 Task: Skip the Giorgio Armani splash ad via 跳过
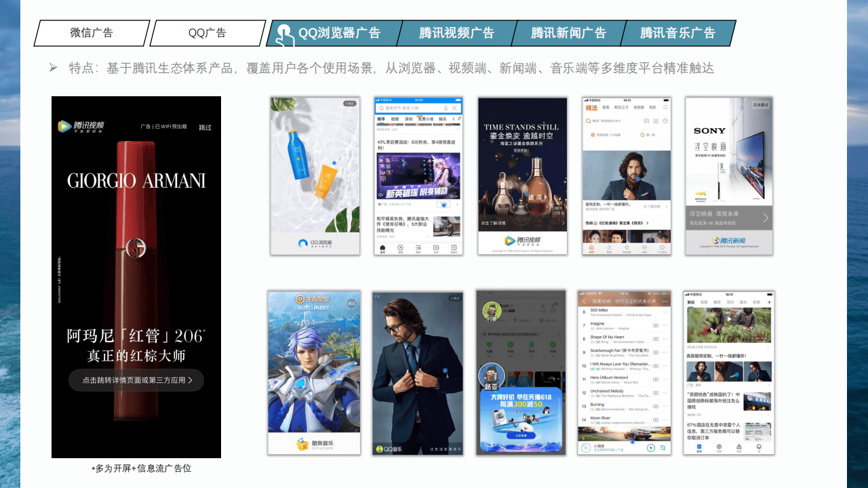pyautogui.click(x=205, y=127)
